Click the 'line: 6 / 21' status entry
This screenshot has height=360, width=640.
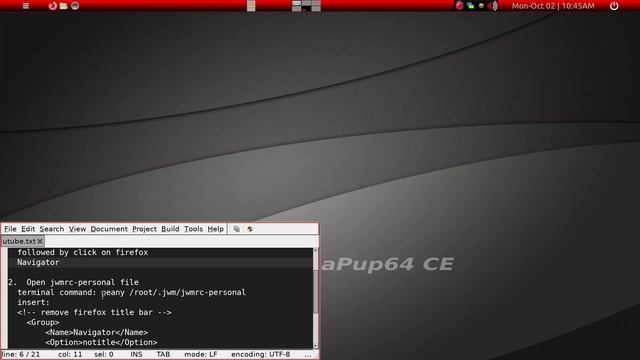click(20, 354)
